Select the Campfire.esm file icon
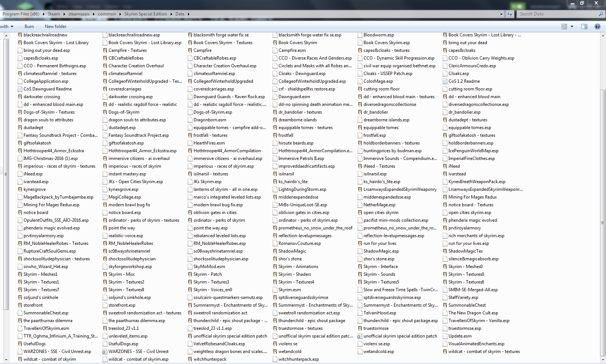606x364 pixels. tap(275, 50)
